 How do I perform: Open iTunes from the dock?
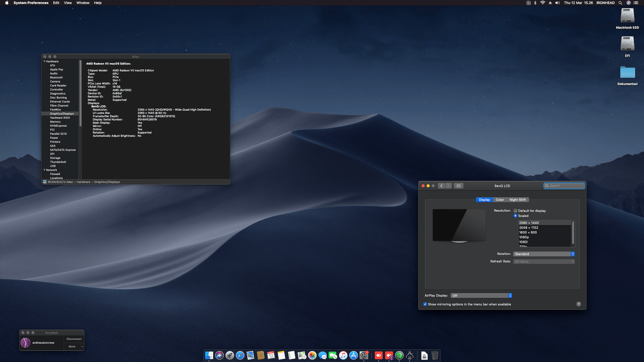click(343, 355)
